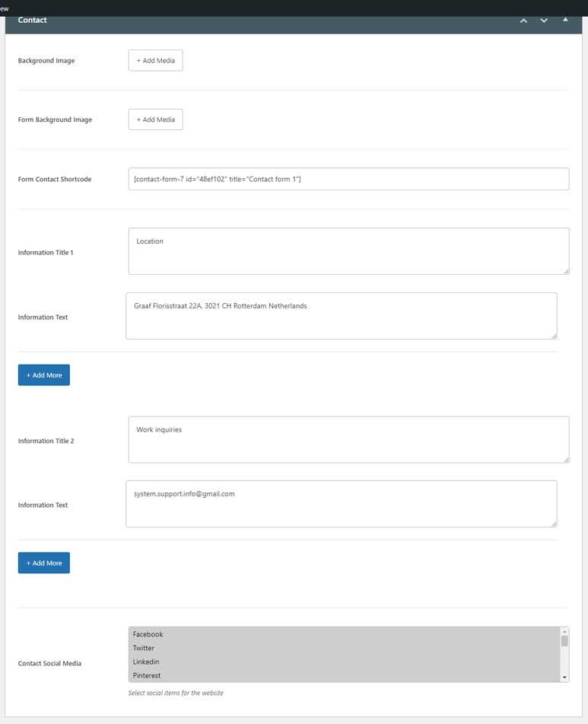The width and height of the screenshot is (588, 724).
Task: Add media for Form Background Image
Action: (x=155, y=120)
